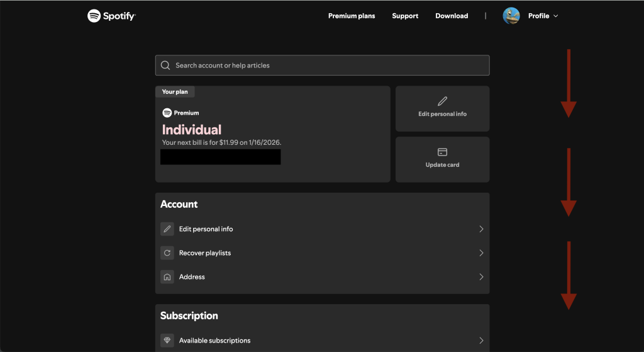Screen dimensions: 644x352
Task: Click the chevron on Address row
Action: click(x=481, y=276)
